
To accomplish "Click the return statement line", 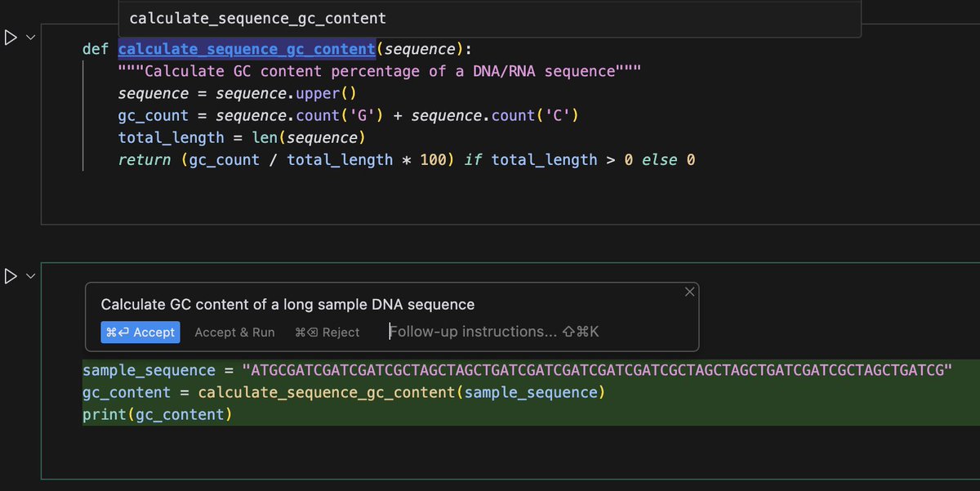I will tap(407, 159).
